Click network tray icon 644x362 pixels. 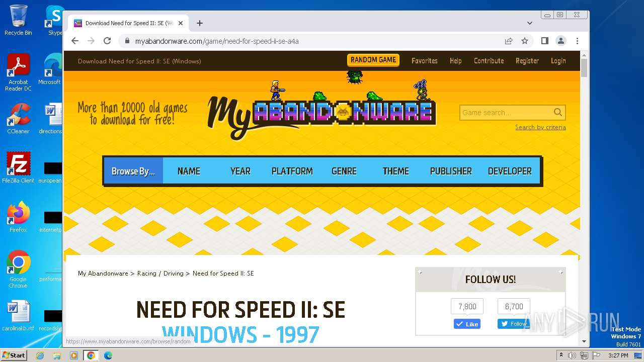(x=584, y=355)
